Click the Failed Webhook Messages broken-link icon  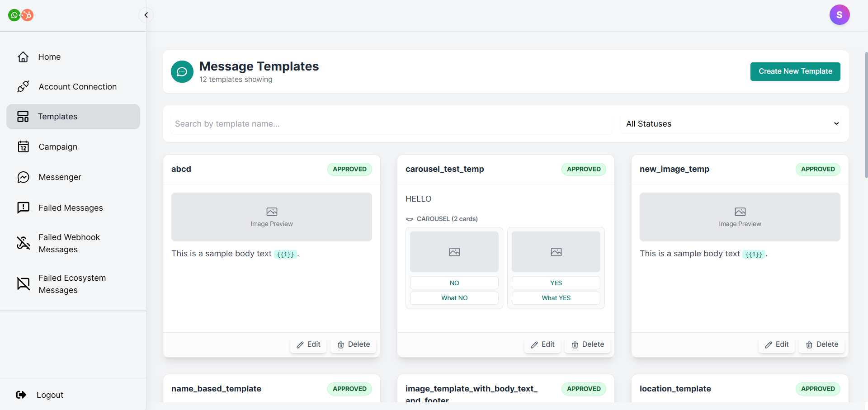(x=23, y=243)
